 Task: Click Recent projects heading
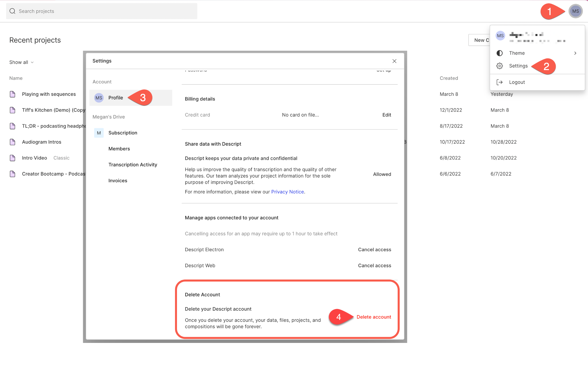tap(35, 40)
